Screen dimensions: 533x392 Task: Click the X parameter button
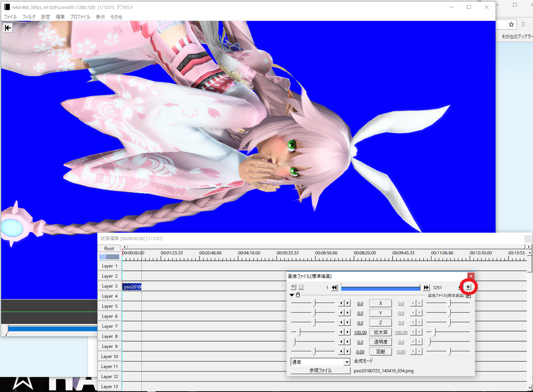380,303
